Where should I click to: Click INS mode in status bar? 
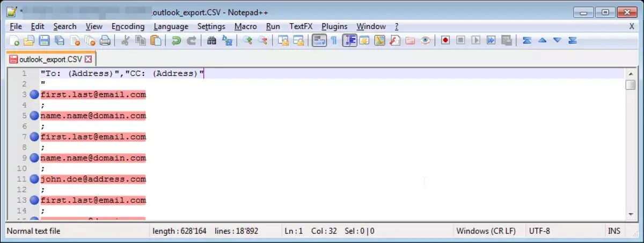[x=614, y=231]
